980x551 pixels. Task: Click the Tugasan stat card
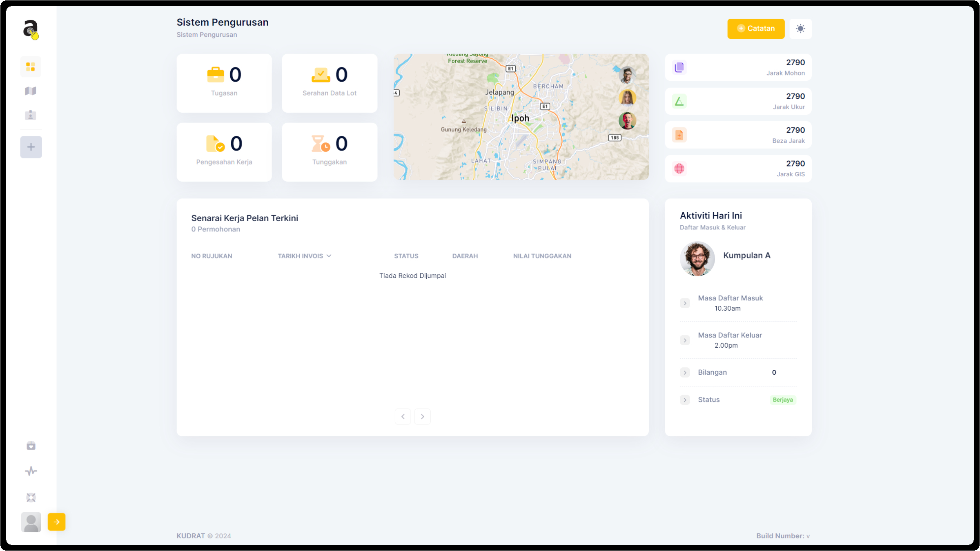pos(224,83)
